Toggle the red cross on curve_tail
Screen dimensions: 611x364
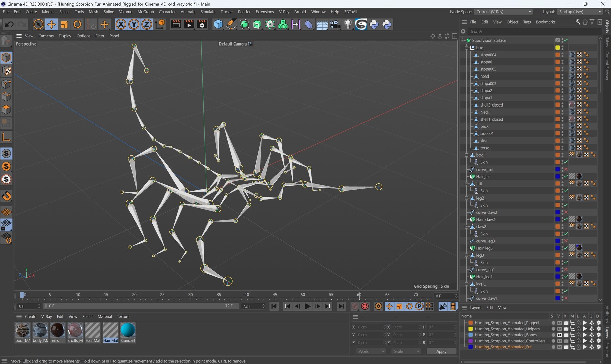tap(566, 169)
